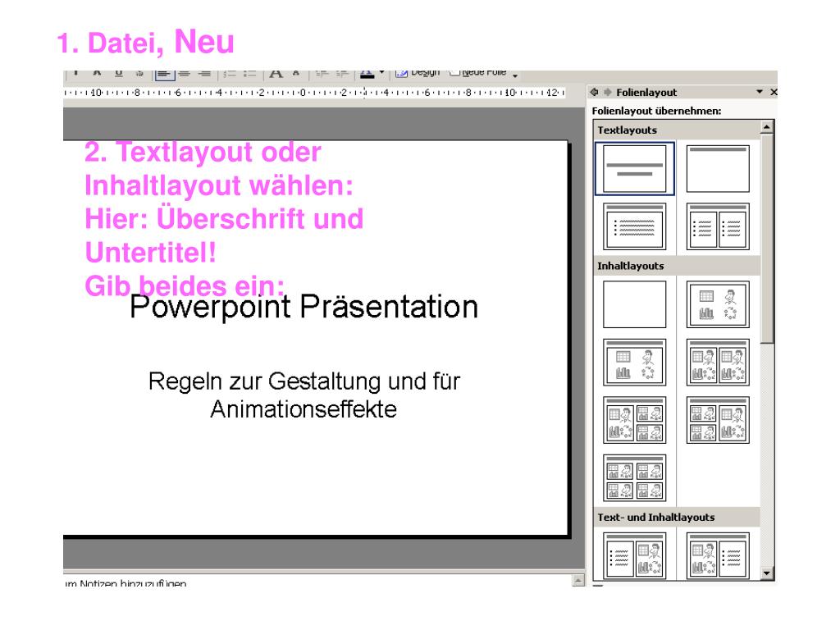This screenshot has height=630, width=840.
Task: Increase indent level in toolbar
Action: tap(342, 74)
